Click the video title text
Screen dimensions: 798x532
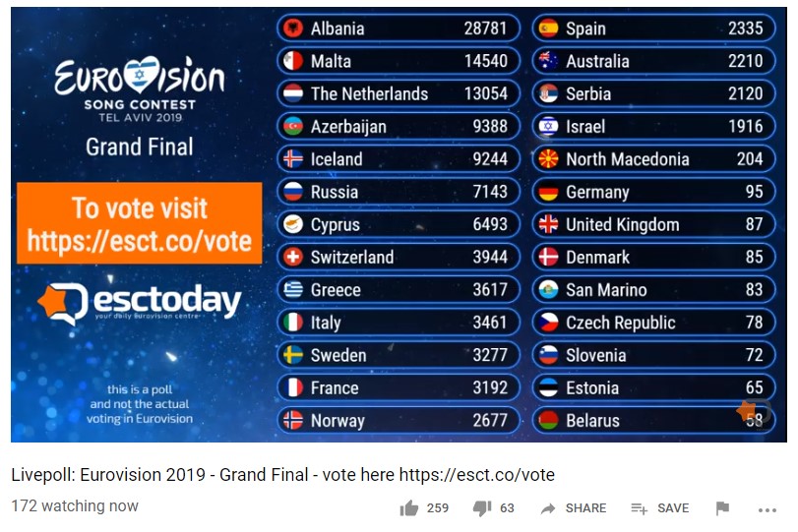[282, 475]
